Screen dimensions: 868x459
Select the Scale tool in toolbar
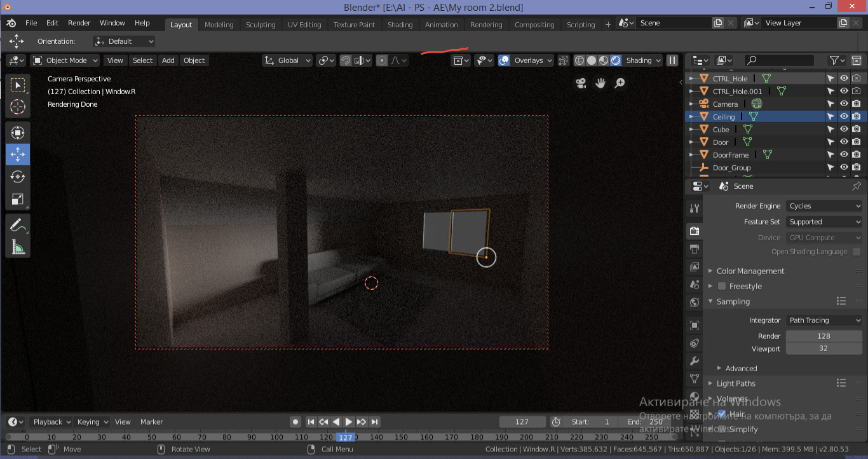click(x=18, y=199)
